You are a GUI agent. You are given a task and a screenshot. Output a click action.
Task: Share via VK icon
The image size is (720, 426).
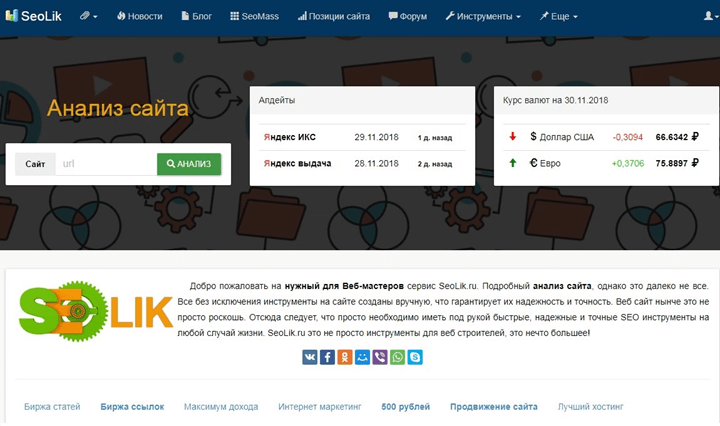[x=310, y=357]
